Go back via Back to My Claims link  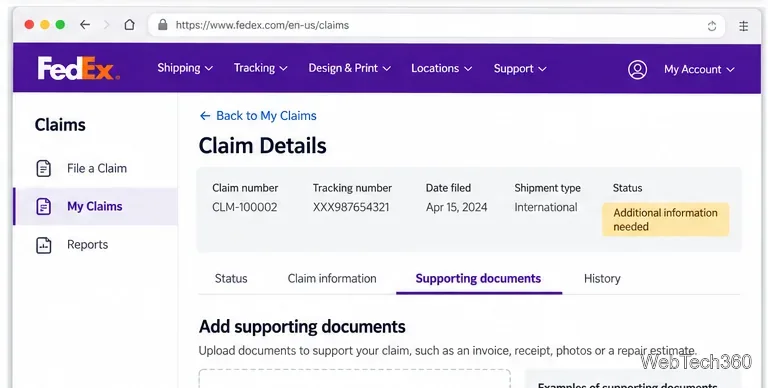click(266, 116)
